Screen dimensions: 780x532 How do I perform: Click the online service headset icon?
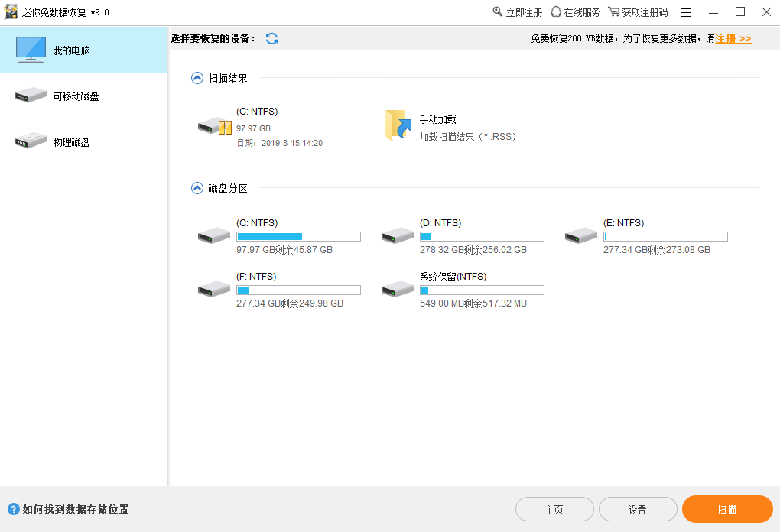click(x=556, y=11)
